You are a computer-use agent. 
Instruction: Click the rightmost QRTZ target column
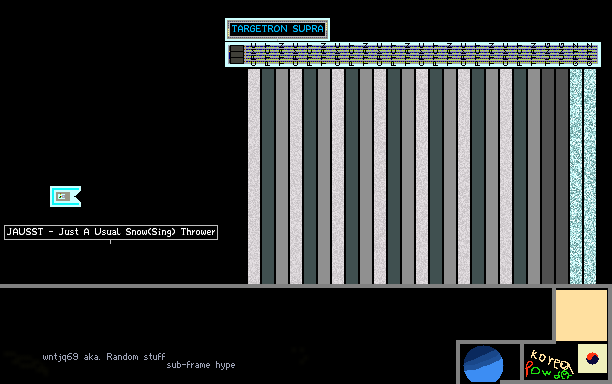pyautogui.click(x=590, y=176)
